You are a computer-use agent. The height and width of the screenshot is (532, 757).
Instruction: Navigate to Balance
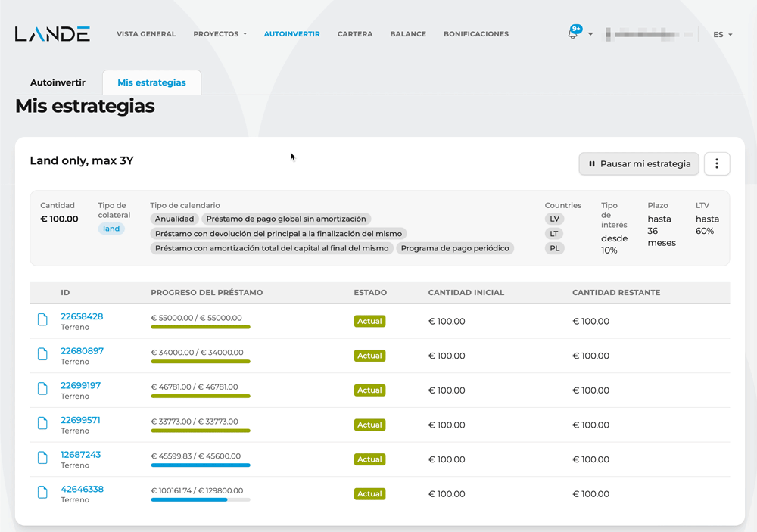point(408,34)
